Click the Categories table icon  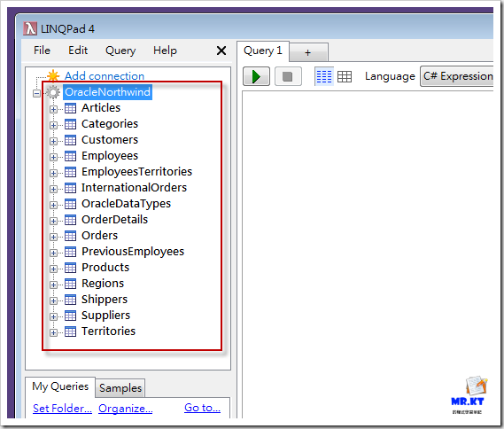[70, 124]
